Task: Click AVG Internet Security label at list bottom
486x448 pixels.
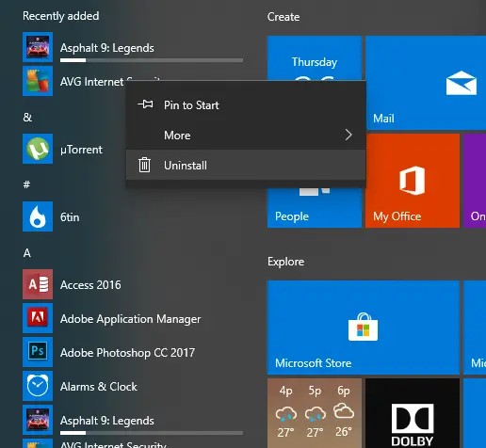Action: click(x=113, y=444)
